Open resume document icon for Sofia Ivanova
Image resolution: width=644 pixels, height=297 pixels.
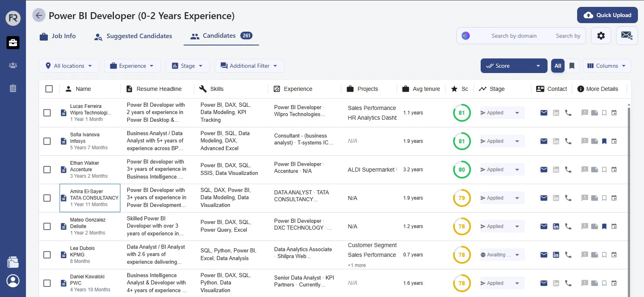click(x=64, y=141)
